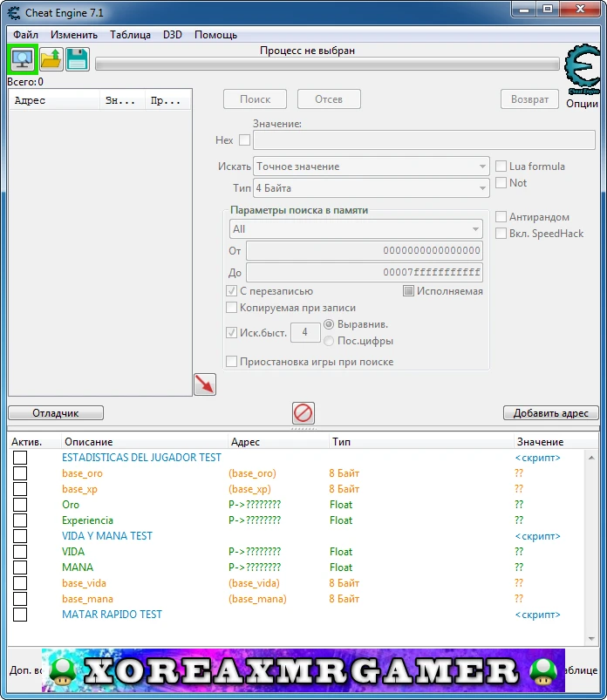
Task: Toggle the Иск.быст. checkbox
Action: (231, 333)
